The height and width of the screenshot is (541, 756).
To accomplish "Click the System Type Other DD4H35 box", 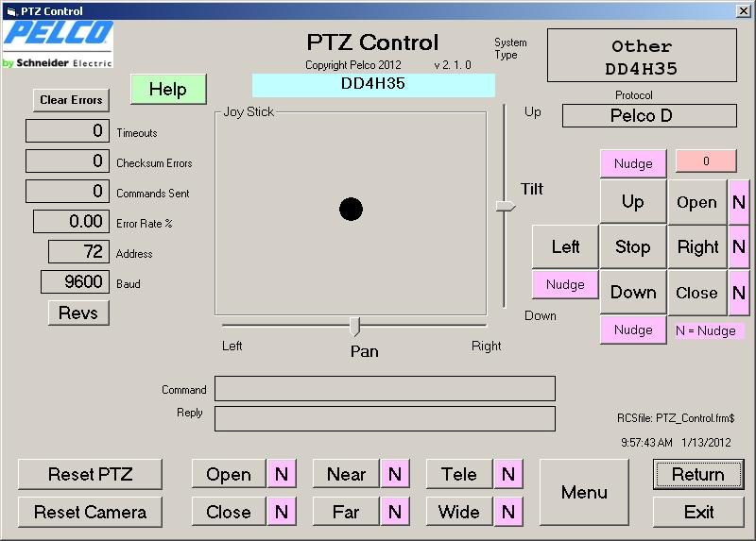I will pyautogui.click(x=642, y=56).
